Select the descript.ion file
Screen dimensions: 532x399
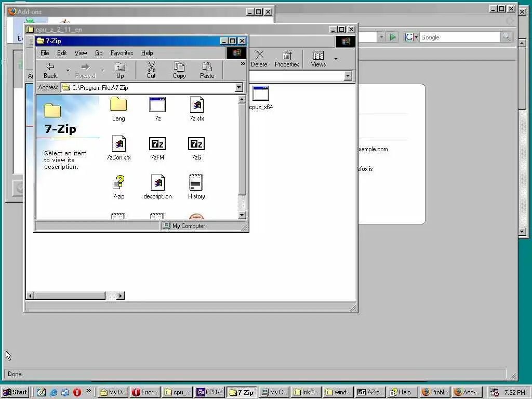tap(157, 187)
